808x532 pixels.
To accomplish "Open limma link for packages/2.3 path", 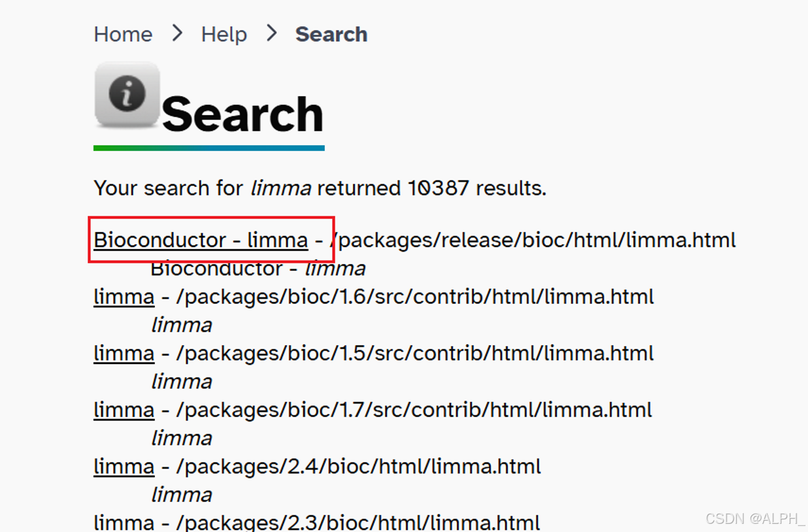I will pyautogui.click(x=124, y=522).
